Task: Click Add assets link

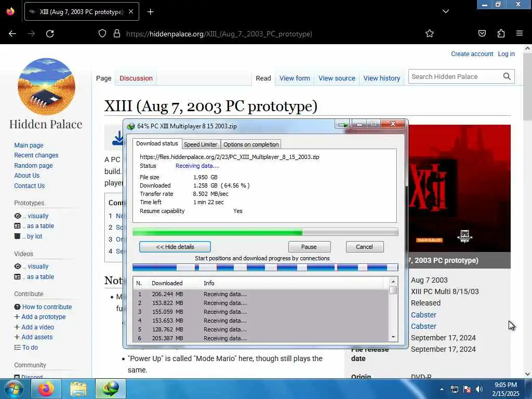Action: [x=37, y=337]
